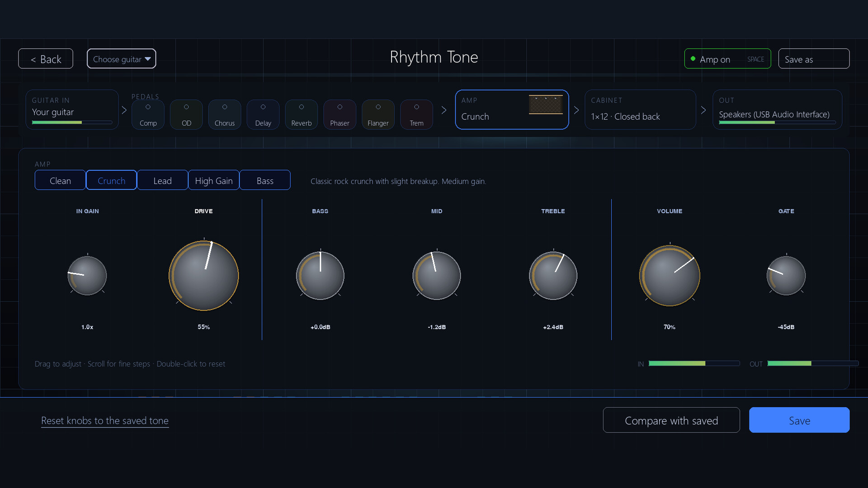
Task: Click Compare with saved button
Action: (x=671, y=420)
